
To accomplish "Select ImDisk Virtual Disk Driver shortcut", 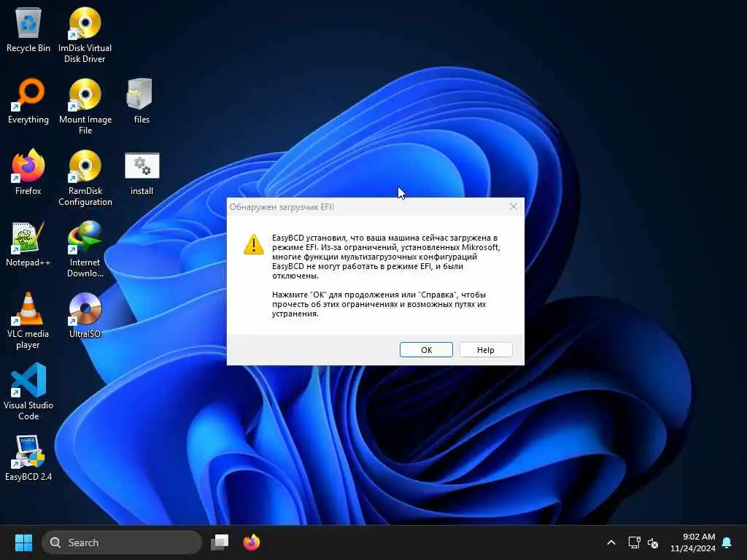I will tap(85, 35).
